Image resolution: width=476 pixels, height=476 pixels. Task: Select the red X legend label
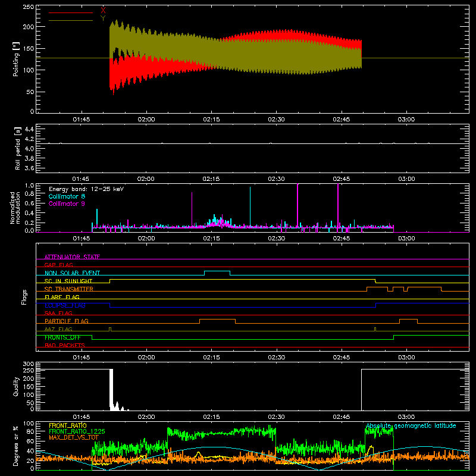pyautogui.click(x=103, y=10)
